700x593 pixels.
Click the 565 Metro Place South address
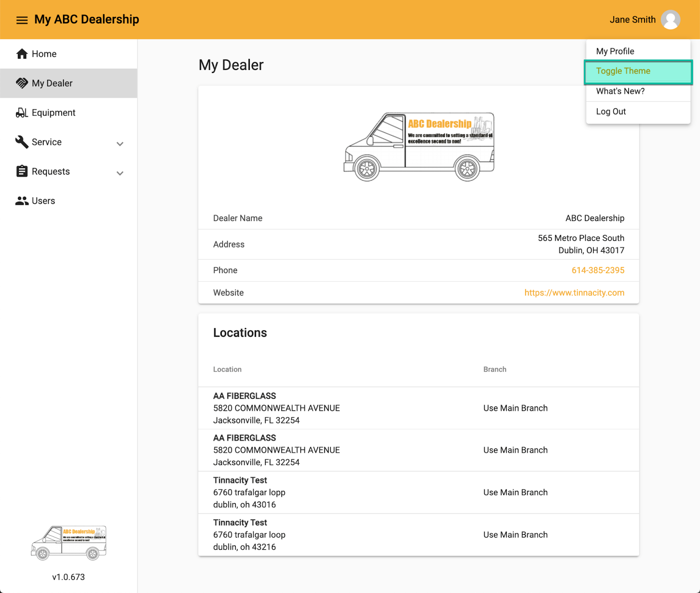(581, 244)
